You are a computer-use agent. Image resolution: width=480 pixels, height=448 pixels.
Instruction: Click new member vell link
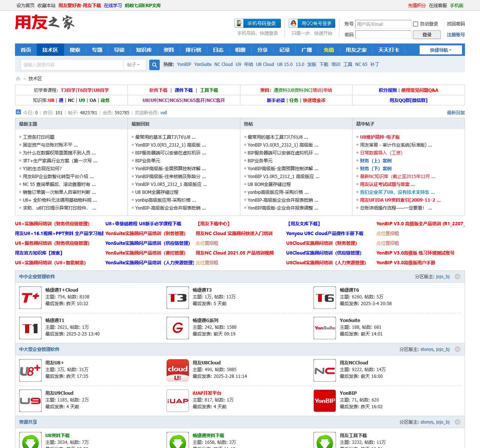[x=164, y=113]
